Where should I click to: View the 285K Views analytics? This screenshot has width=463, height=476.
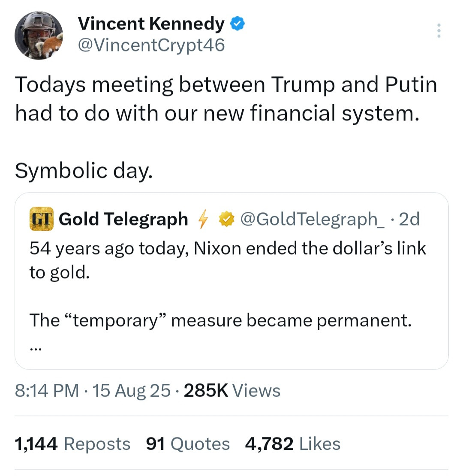pyautogui.click(x=232, y=391)
